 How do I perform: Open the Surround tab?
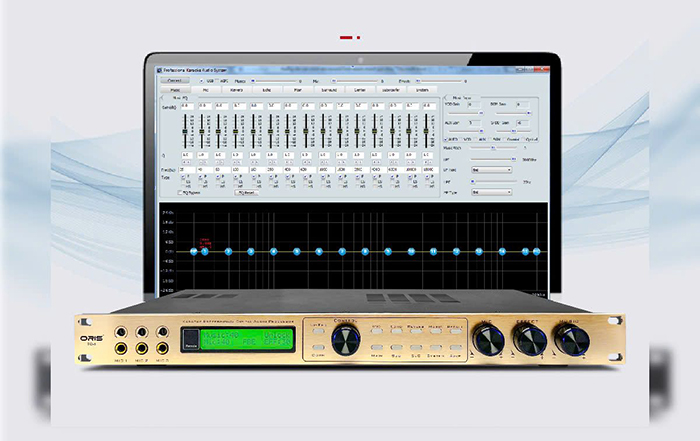click(329, 90)
